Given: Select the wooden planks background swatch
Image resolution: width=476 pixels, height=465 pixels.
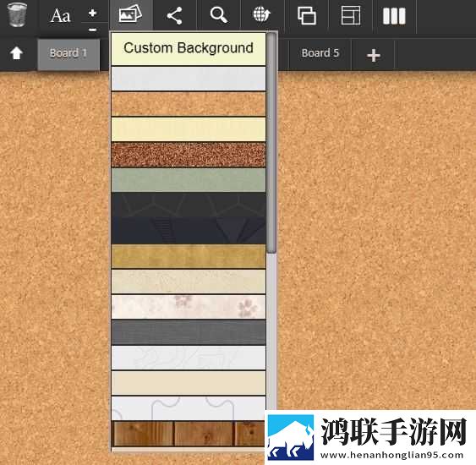Looking at the screenshot, I should pos(189,434).
